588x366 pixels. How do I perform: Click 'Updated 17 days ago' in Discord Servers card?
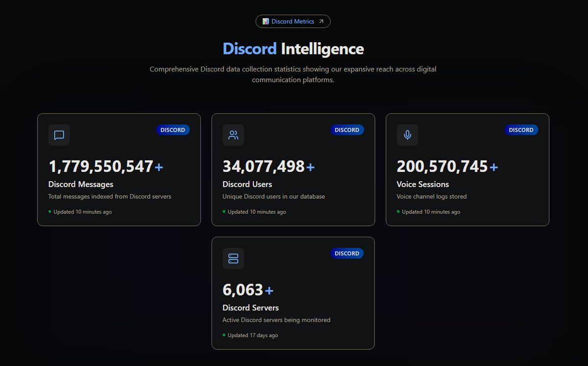coord(253,335)
